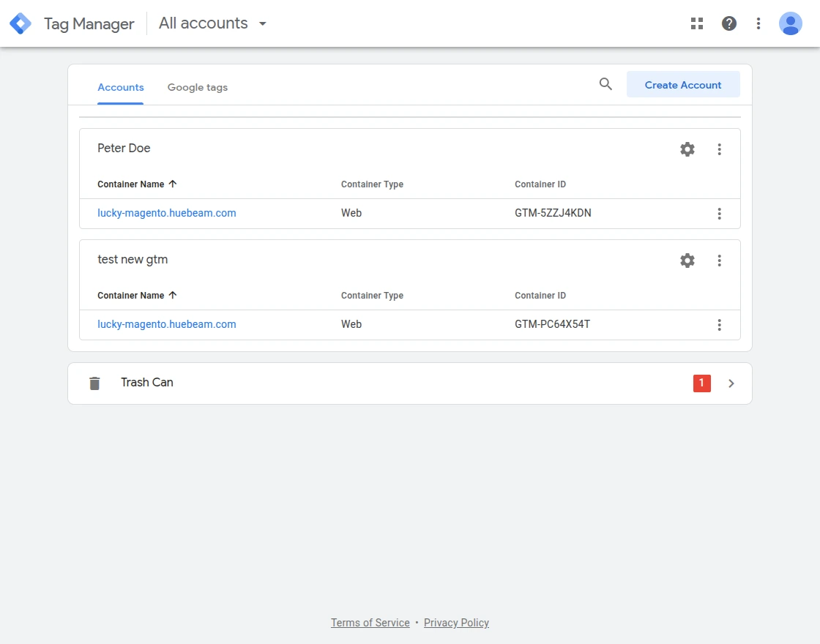Open more options for test new gtm account

[719, 261]
